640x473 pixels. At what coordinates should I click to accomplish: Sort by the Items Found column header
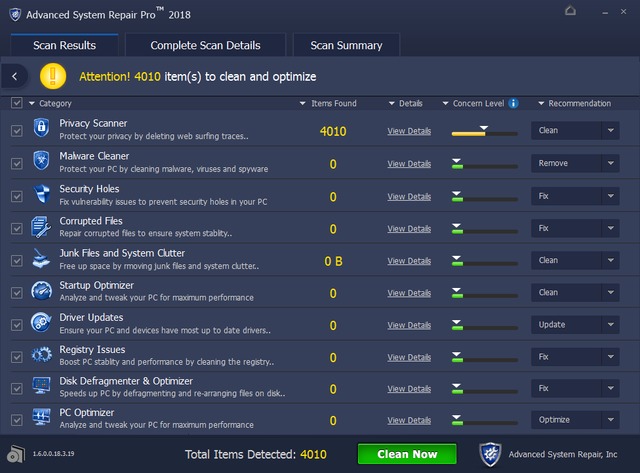(x=328, y=103)
